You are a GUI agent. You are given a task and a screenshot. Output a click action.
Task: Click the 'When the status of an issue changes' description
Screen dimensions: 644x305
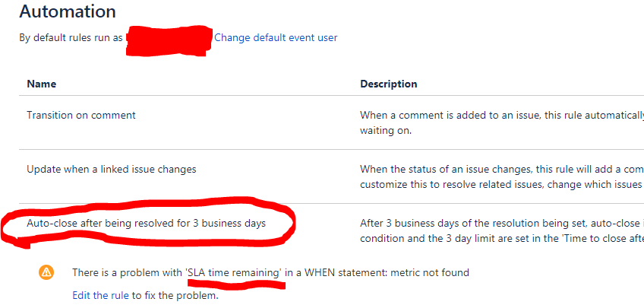(502, 169)
